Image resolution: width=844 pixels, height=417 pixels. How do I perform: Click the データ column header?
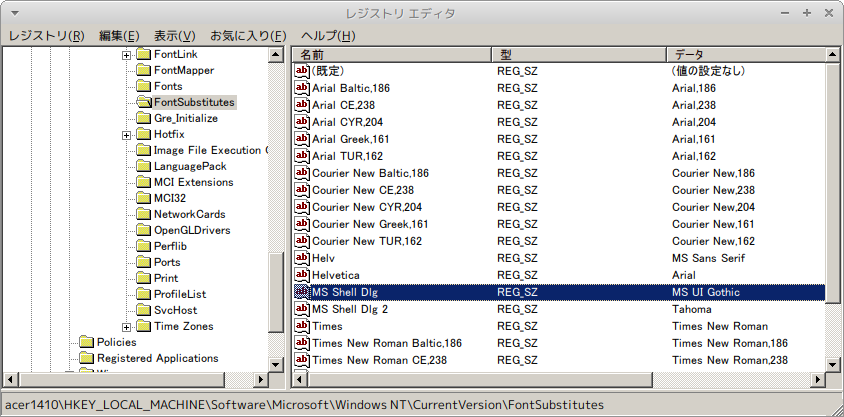click(x=745, y=54)
